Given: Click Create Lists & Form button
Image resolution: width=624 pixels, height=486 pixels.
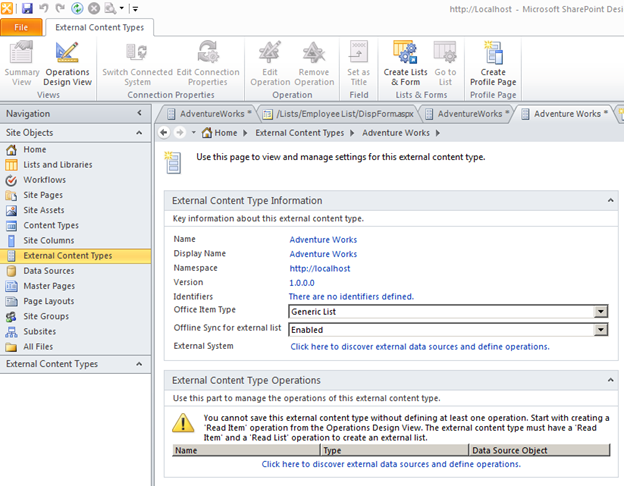Looking at the screenshot, I should click(x=406, y=64).
